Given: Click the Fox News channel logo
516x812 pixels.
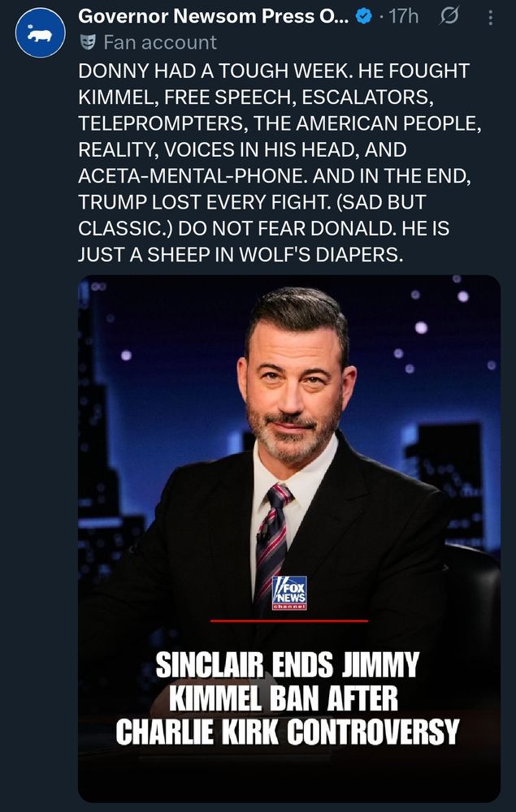Looking at the screenshot, I should tap(289, 593).
